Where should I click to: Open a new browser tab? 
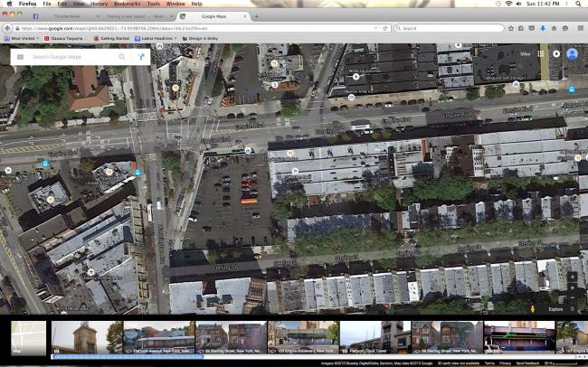click(x=256, y=16)
